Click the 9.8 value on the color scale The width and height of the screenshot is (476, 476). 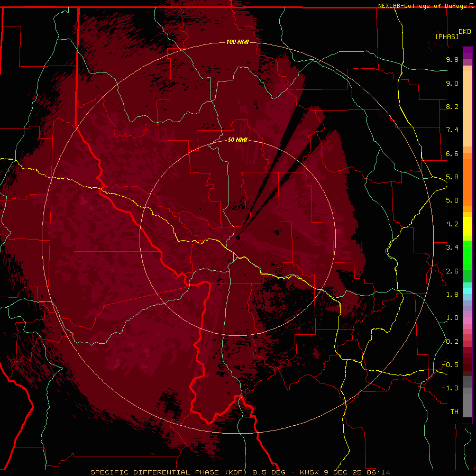tap(452, 59)
